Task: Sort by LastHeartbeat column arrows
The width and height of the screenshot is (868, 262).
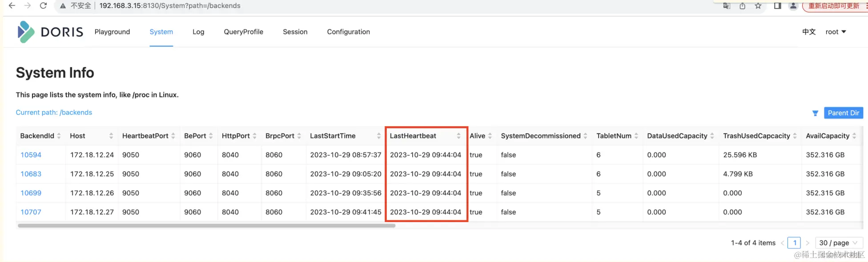Action: 458,136
